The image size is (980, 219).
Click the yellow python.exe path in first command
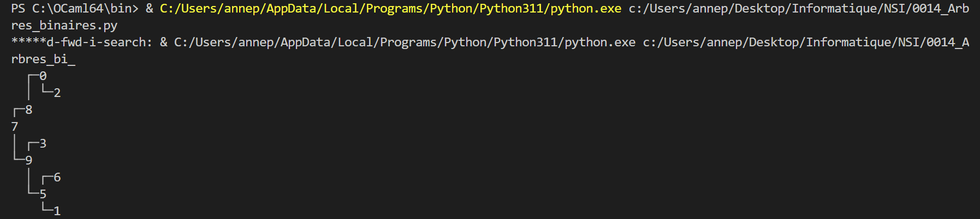pos(390,9)
